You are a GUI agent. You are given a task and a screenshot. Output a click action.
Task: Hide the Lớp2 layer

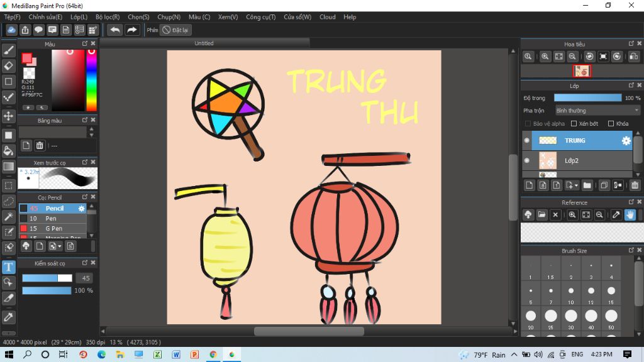(527, 160)
